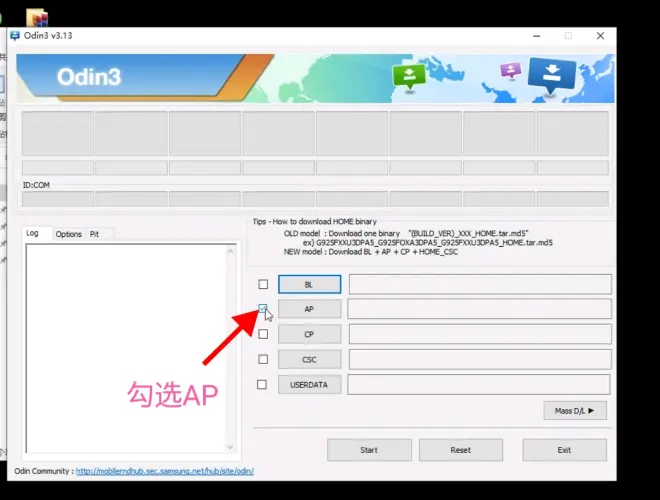Screen dimensions: 660x500
Task: Click the 'Odin3 v3.13' window title
Action: [48, 36]
